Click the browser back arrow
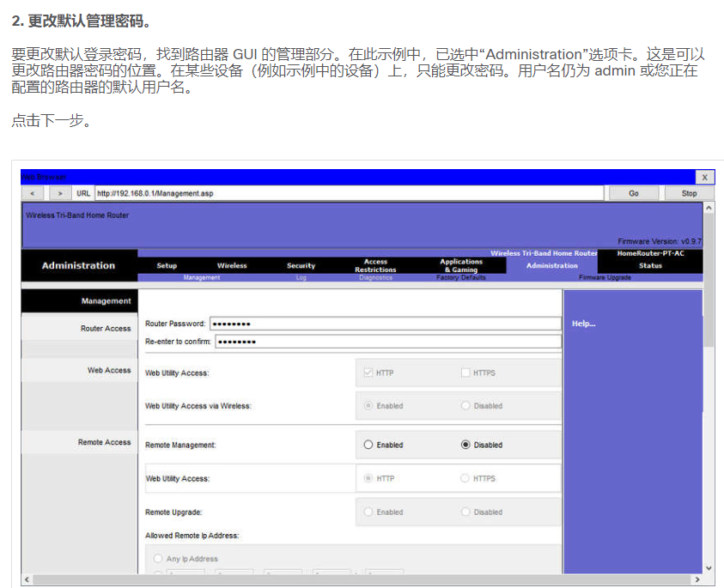 pyautogui.click(x=33, y=193)
